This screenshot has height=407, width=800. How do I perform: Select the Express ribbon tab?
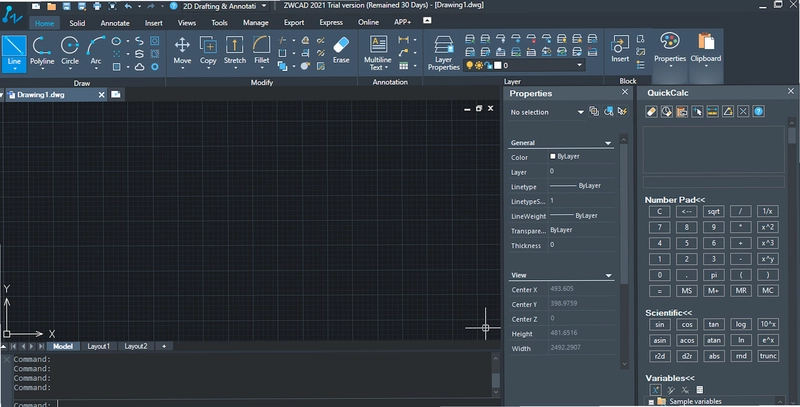(x=331, y=22)
